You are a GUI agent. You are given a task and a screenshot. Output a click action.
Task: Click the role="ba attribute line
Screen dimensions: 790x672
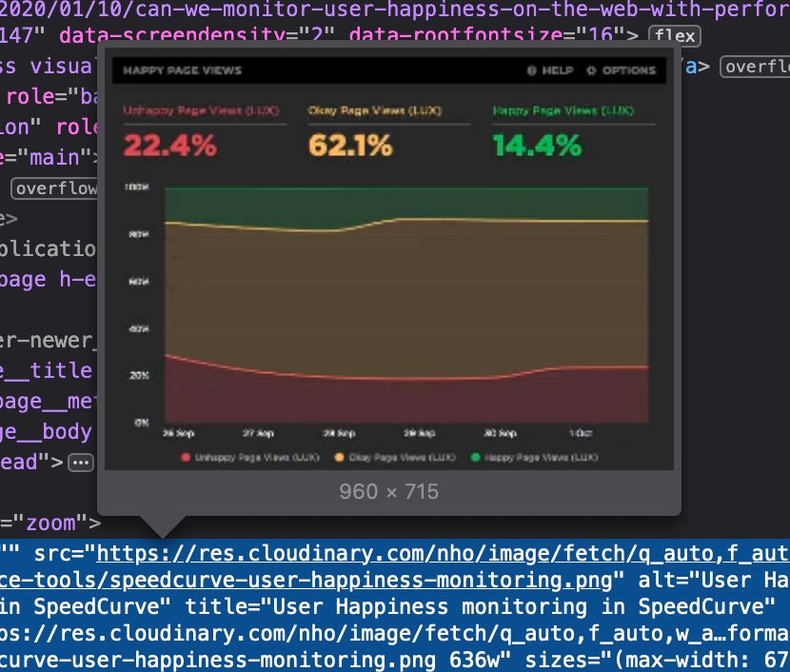coord(51,96)
